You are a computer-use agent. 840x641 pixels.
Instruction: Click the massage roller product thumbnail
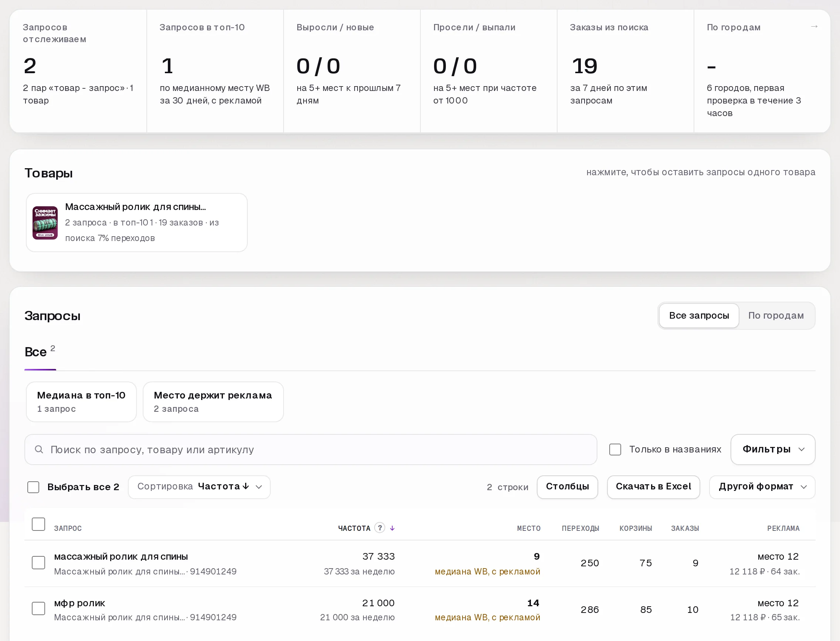[x=45, y=223]
